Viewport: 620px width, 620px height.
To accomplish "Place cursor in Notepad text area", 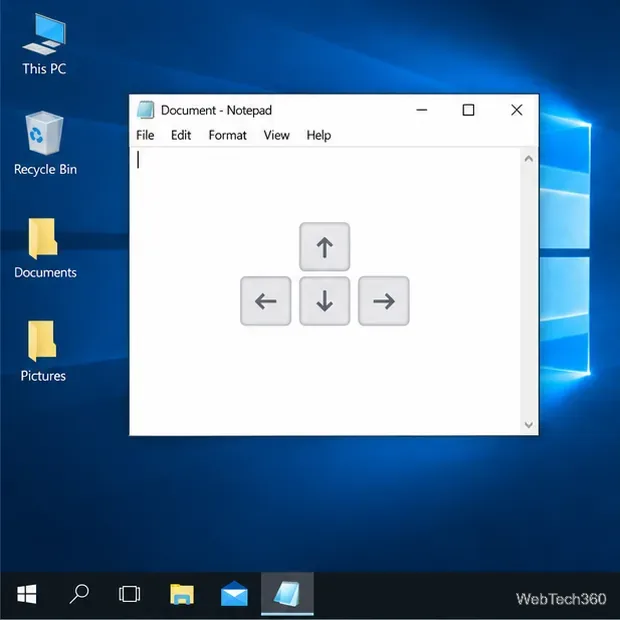I will pos(324,291).
